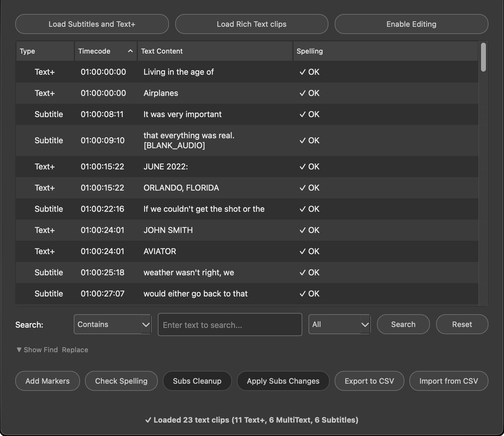
Task: Click Load Rich Text clips button
Action: [x=252, y=24]
